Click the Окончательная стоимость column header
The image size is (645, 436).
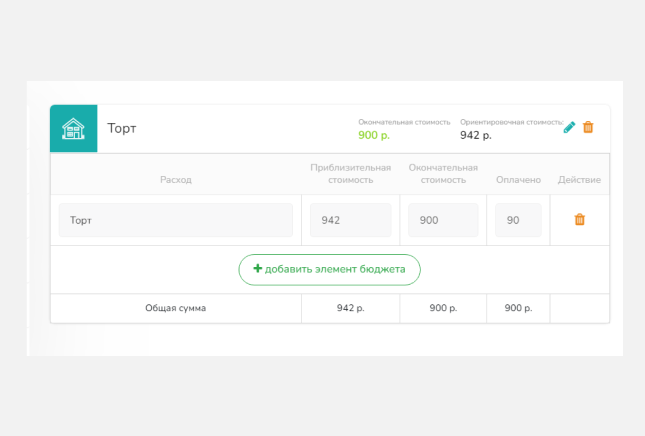click(x=443, y=174)
